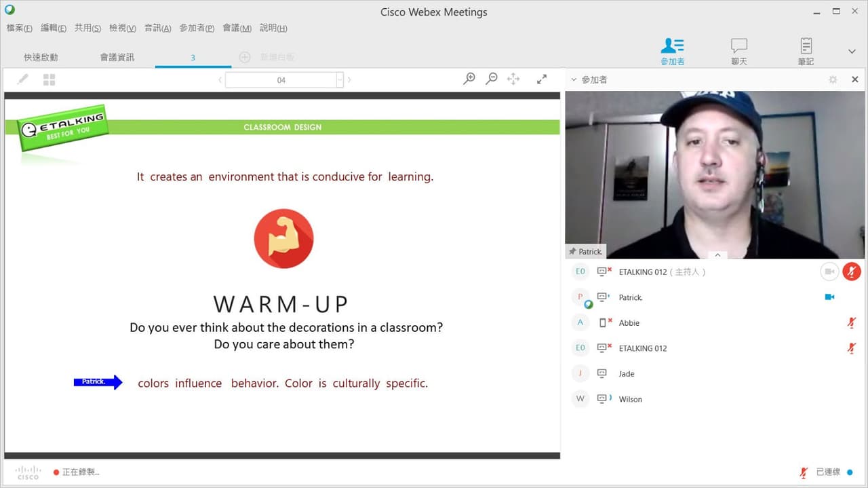The width and height of the screenshot is (868, 488).
Task: Toggle ETALKING 012 host microphone mute
Action: (x=852, y=271)
